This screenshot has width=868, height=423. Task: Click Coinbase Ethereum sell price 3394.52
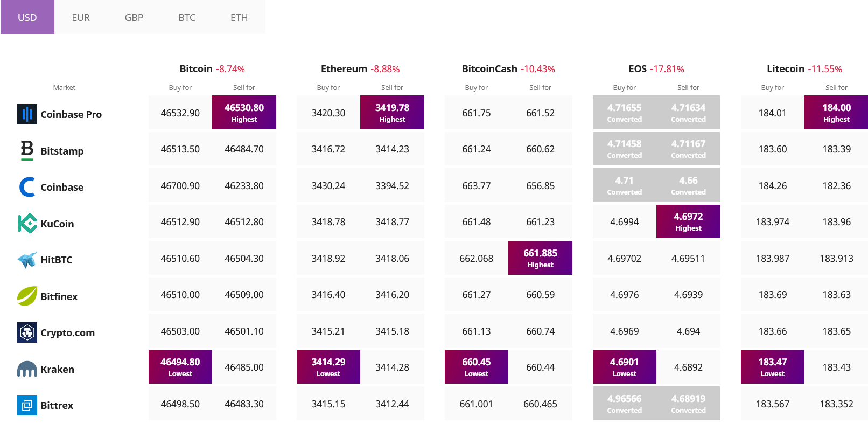tap(392, 185)
